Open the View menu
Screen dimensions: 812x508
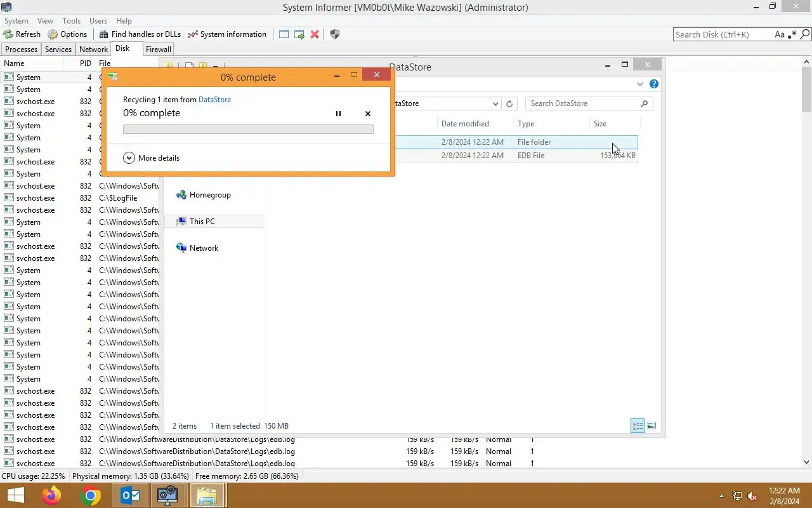tap(45, 21)
